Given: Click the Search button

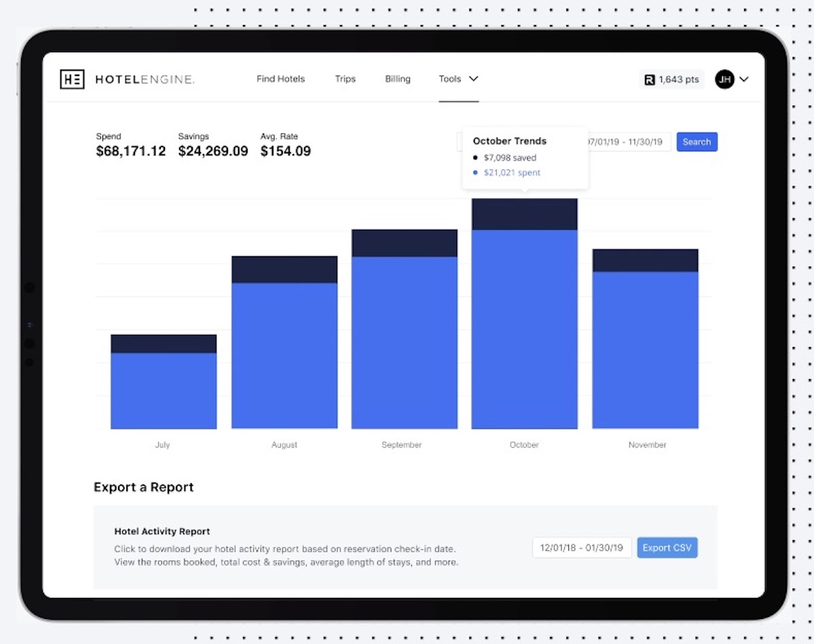Looking at the screenshot, I should tap(697, 142).
